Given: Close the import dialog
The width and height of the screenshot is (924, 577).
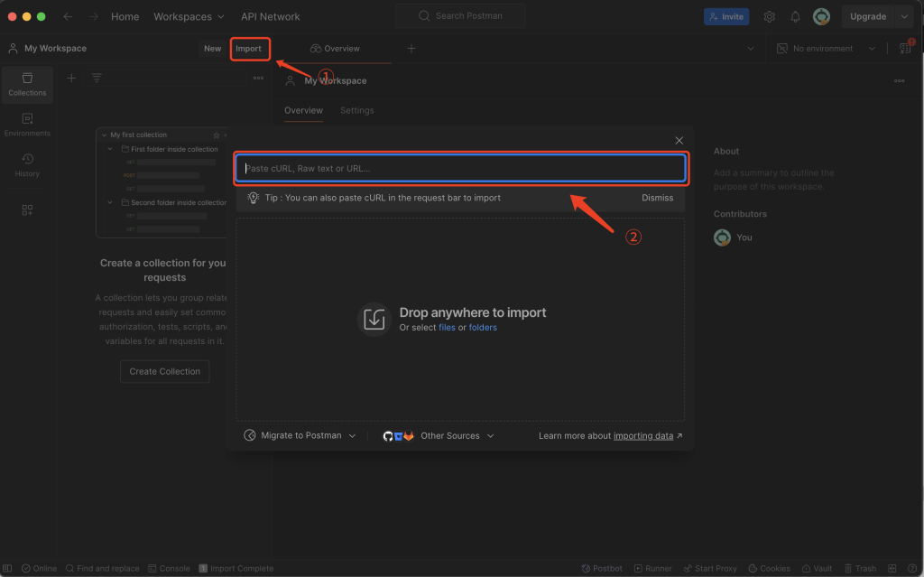Looking at the screenshot, I should [679, 141].
